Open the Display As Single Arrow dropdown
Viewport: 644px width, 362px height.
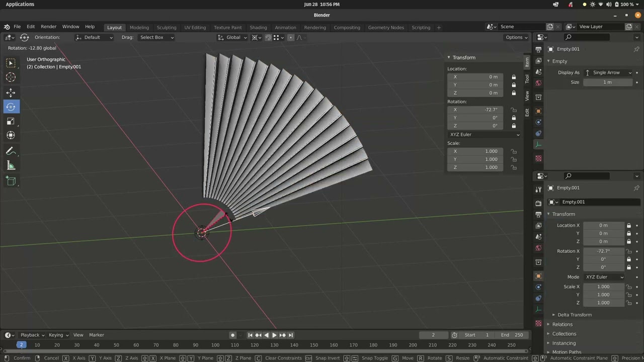pyautogui.click(x=608, y=72)
